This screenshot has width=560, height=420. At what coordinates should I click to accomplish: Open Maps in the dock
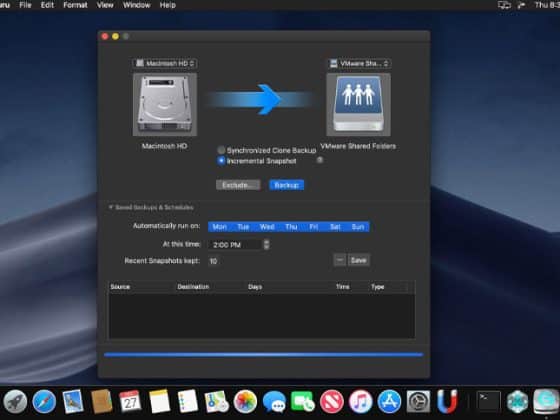[x=216, y=401]
